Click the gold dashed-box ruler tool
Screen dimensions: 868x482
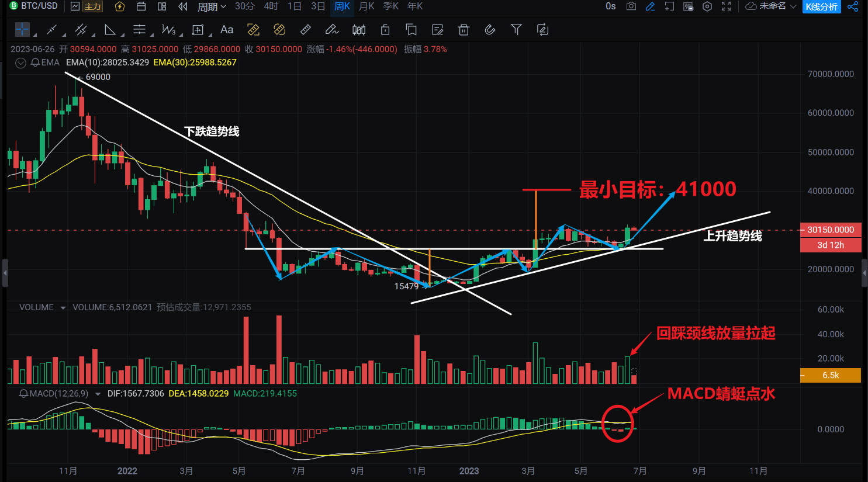(x=253, y=29)
